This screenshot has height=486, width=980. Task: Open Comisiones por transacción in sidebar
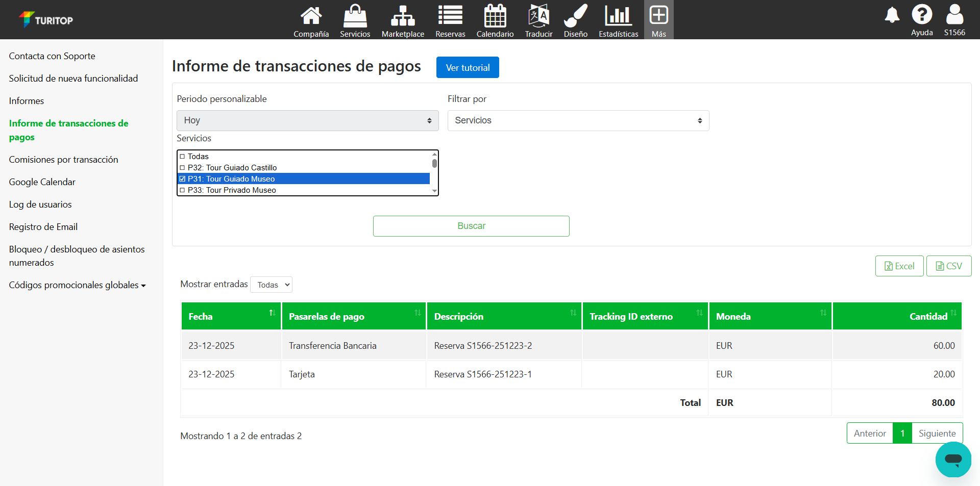tap(63, 160)
